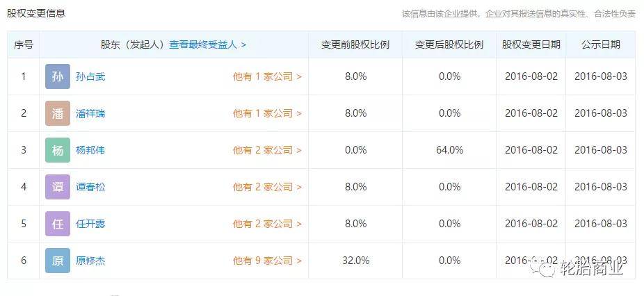Click the 孙 avatar icon
The width and height of the screenshot is (644, 296).
click(x=58, y=76)
